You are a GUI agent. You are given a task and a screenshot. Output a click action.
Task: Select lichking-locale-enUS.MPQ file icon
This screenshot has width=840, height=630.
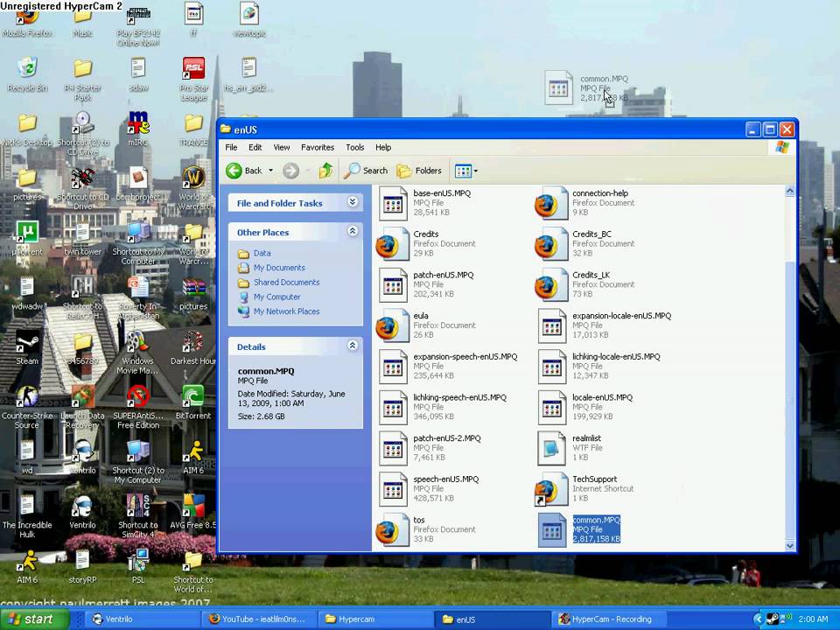(x=552, y=367)
